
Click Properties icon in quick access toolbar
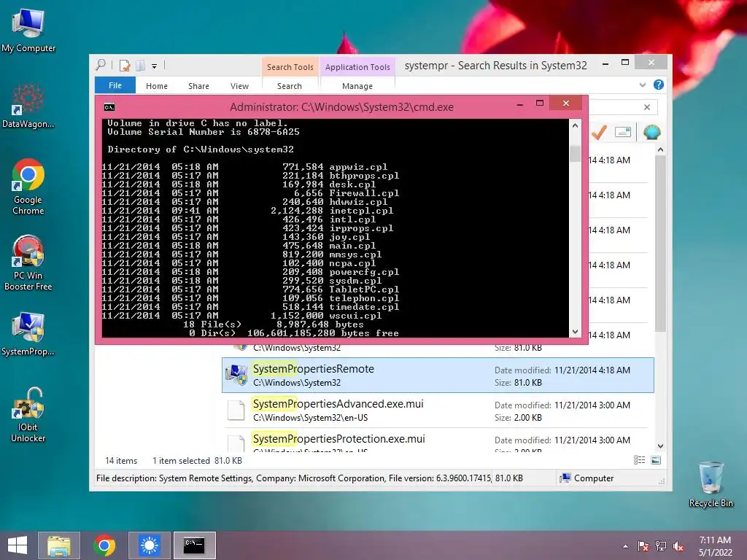click(x=125, y=66)
